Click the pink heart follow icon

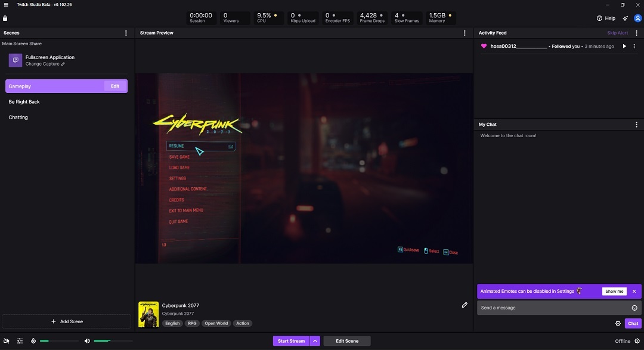pyautogui.click(x=484, y=47)
